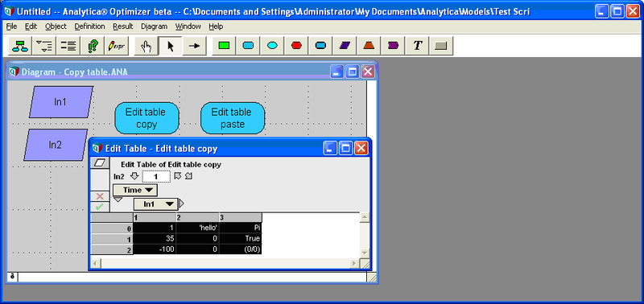This screenshot has height=304, width=644.
Task: Minimize the Edit Table window
Action: (330, 148)
